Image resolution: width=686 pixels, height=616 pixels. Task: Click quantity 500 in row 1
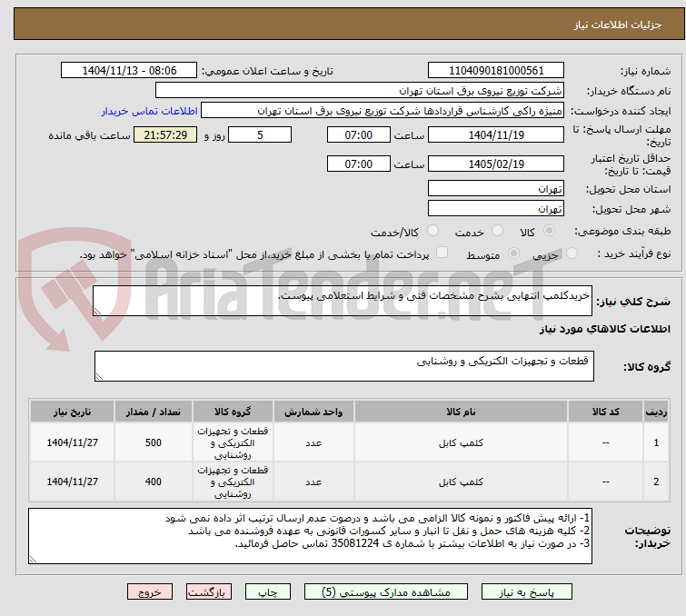(154, 442)
